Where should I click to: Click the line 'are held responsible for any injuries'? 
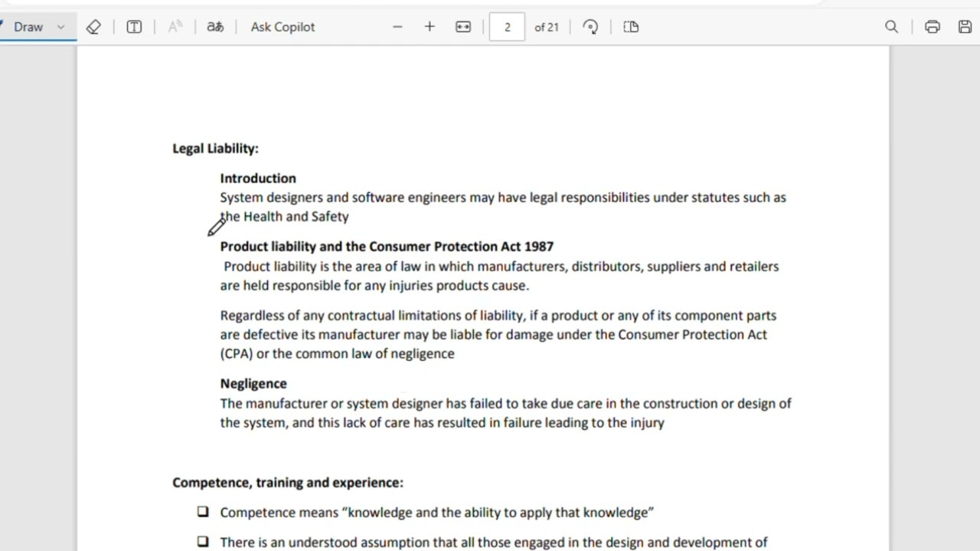[374, 285]
